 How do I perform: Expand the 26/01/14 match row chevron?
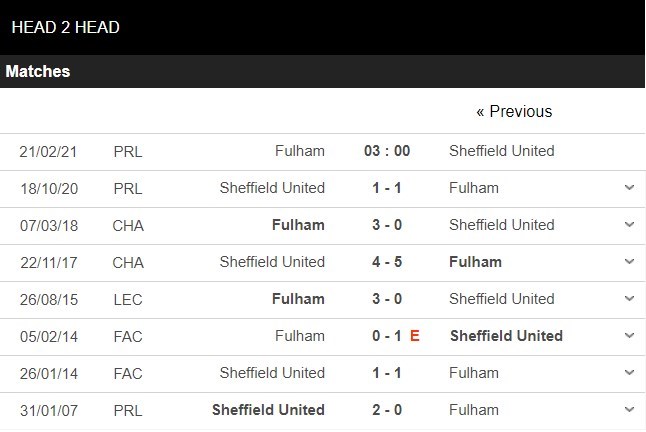pyautogui.click(x=629, y=373)
